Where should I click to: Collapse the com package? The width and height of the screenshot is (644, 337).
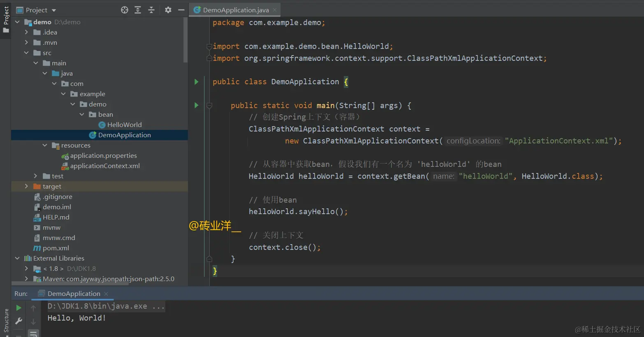tap(54, 83)
